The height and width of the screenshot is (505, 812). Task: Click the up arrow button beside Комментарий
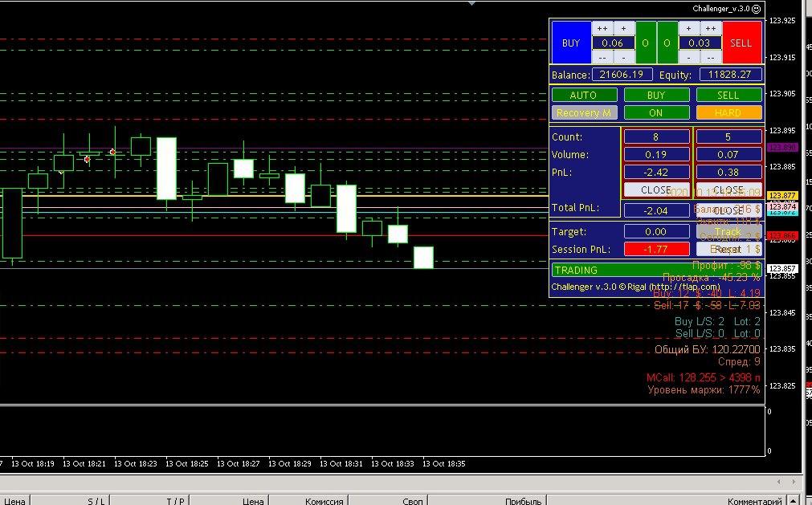coord(794,501)
